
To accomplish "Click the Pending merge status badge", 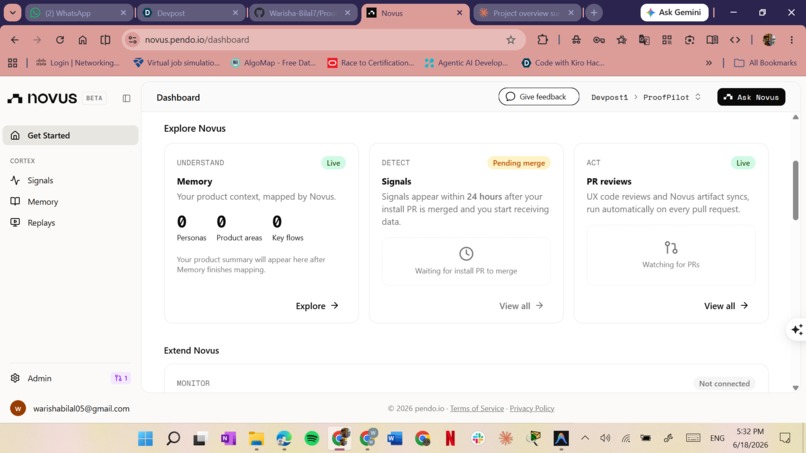I will [x=519, y=163].
